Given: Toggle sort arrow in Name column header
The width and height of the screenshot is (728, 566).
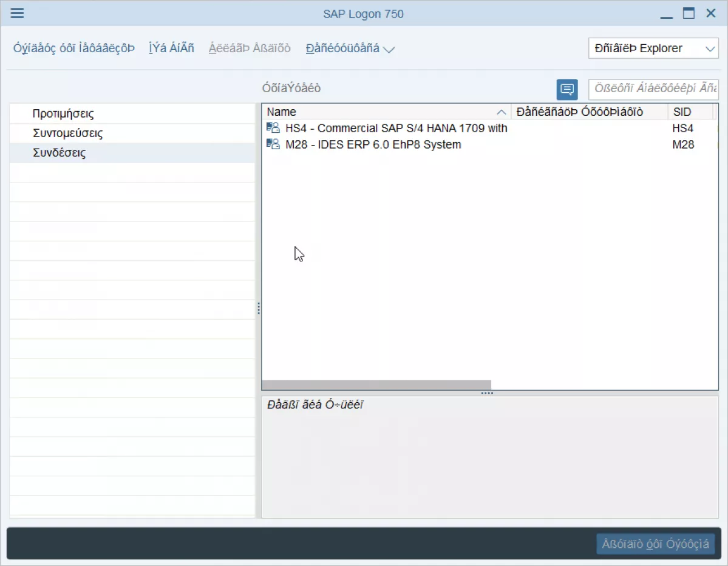Looking at the screenshot, I should coord(501,112).
